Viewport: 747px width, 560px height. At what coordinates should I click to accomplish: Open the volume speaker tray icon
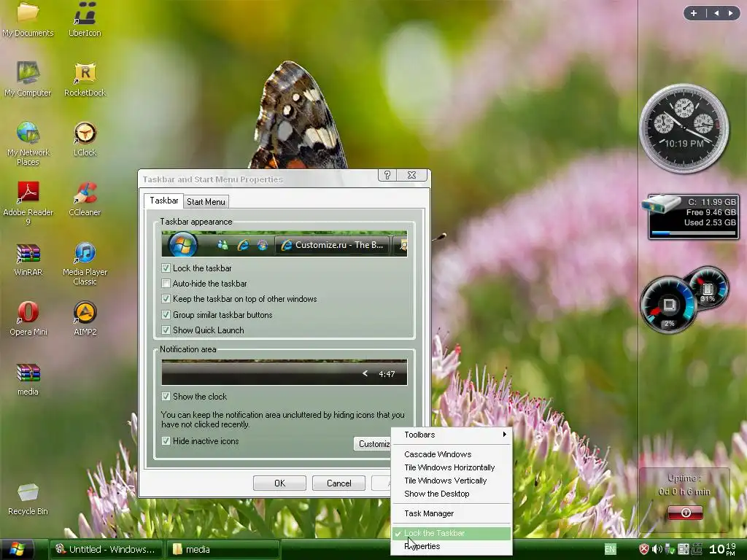click(x=657, y=549)
